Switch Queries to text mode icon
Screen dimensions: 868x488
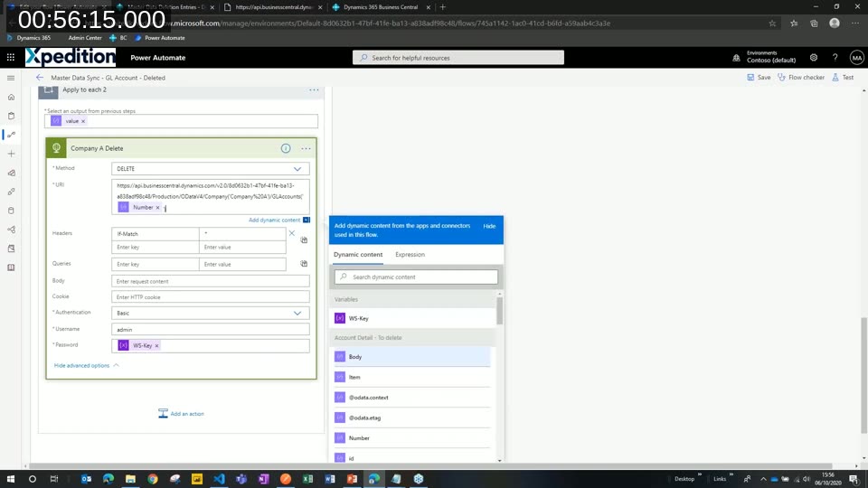(304, 264)
